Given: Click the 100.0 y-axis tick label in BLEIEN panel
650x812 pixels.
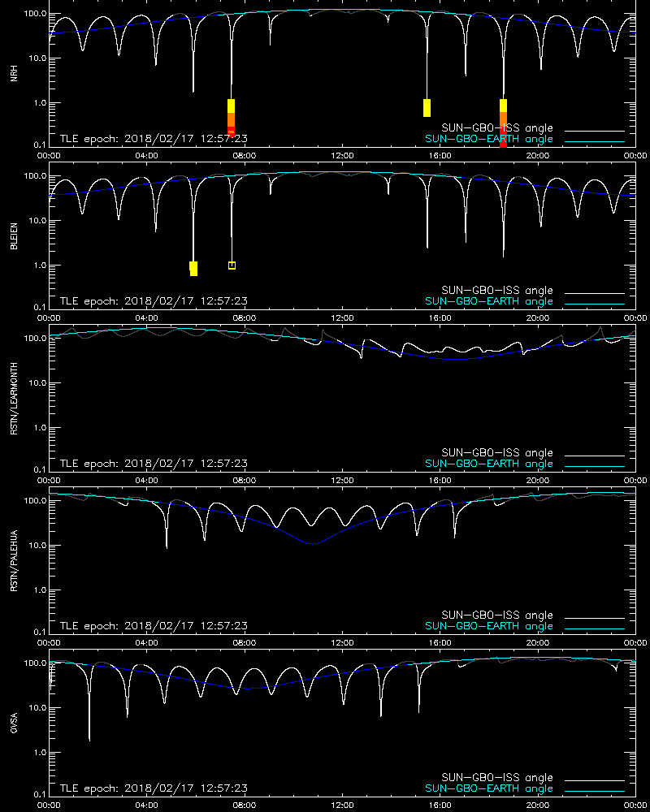Looking at the screenshot, I should pyautogui.click(x=35, y=176).
